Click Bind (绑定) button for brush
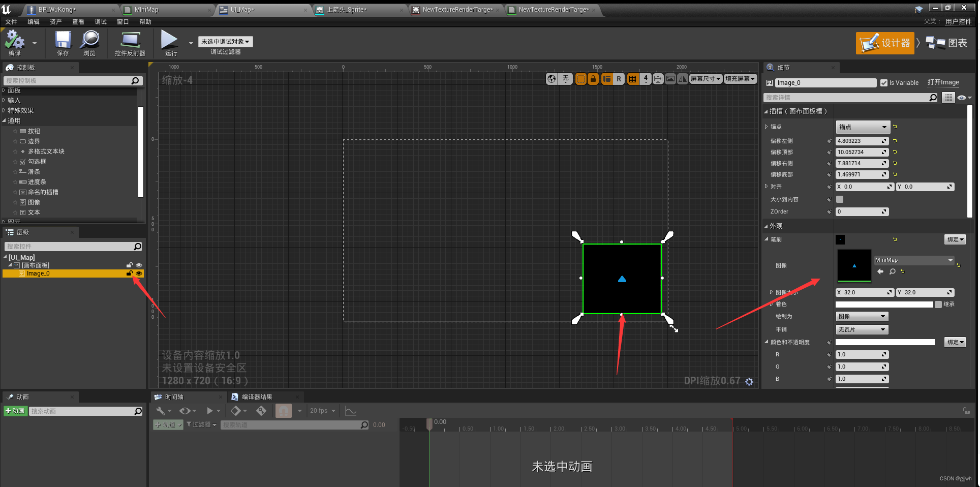This screenshot has width=980, height=487. [955, 239]
